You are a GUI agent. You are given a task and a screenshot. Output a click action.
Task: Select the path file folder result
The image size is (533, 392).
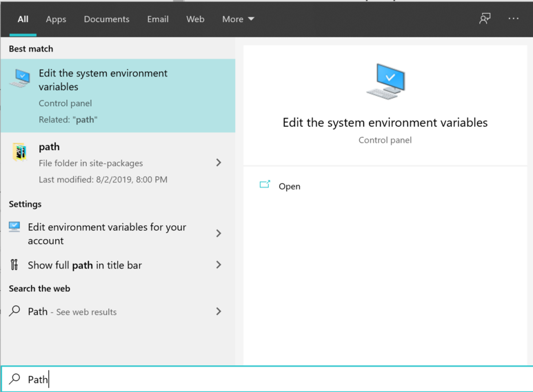118,163
